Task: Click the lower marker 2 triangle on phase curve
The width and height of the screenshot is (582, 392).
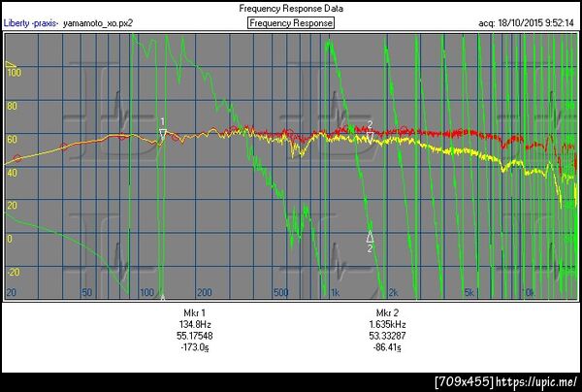Action: pos(370,237)
